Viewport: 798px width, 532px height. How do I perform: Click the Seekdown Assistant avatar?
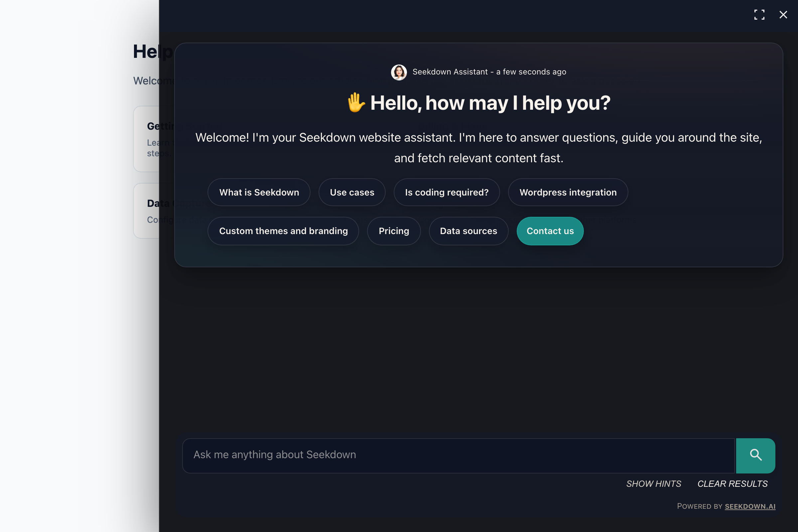pos(399,72)
